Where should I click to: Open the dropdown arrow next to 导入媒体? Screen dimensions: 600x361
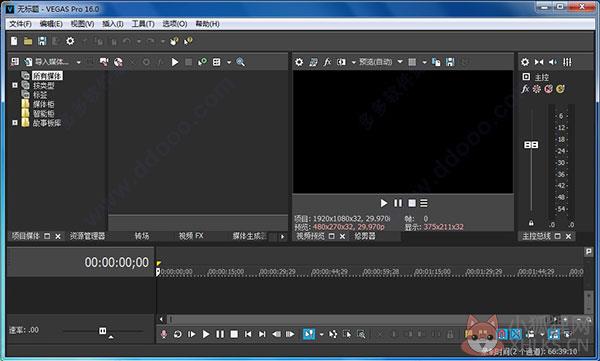[x=78, y=62]
